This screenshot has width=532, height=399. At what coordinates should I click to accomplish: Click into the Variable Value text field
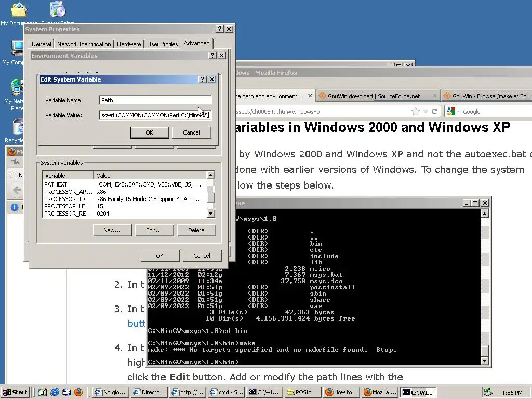tap(155, 115)
